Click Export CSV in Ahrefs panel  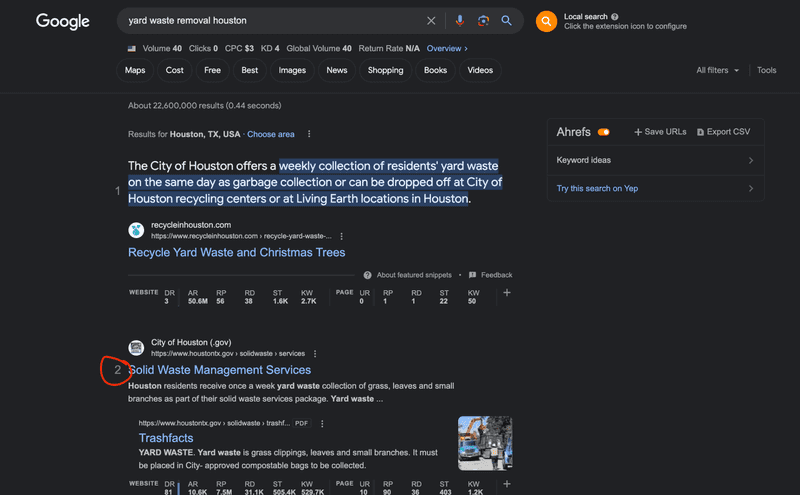[723, 132]
